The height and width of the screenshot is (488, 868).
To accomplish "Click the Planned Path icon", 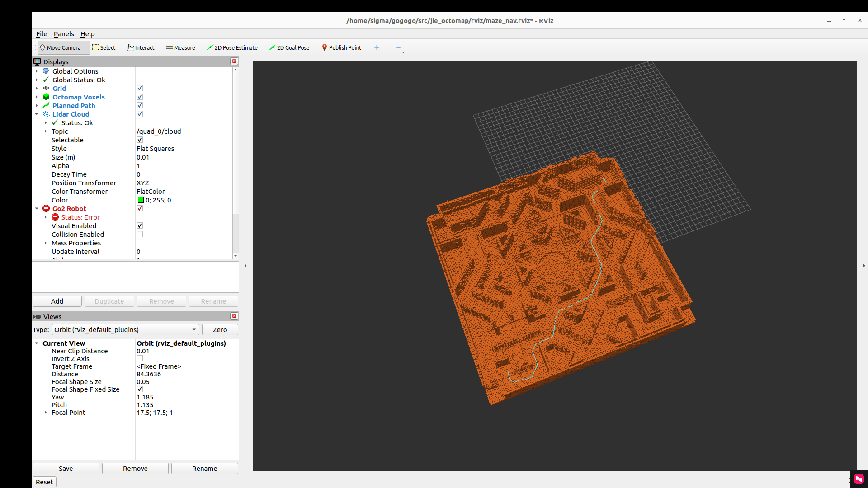I will click(46, 105).
